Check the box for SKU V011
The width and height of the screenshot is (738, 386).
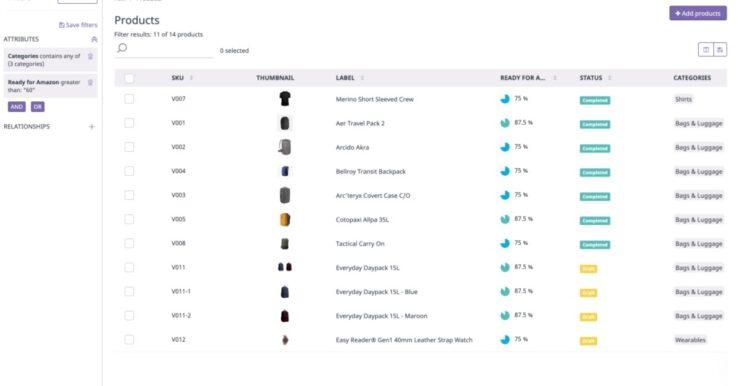[x=129, y=267]
